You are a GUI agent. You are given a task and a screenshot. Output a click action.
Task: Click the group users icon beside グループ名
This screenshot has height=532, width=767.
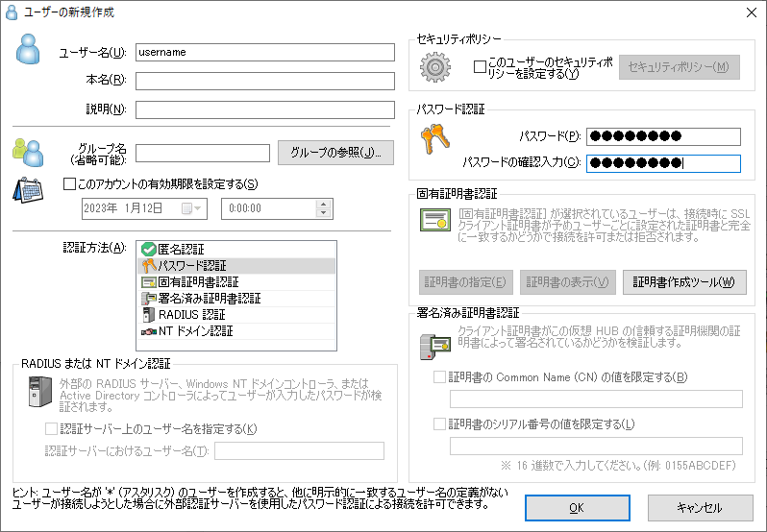tap(28, 153)
